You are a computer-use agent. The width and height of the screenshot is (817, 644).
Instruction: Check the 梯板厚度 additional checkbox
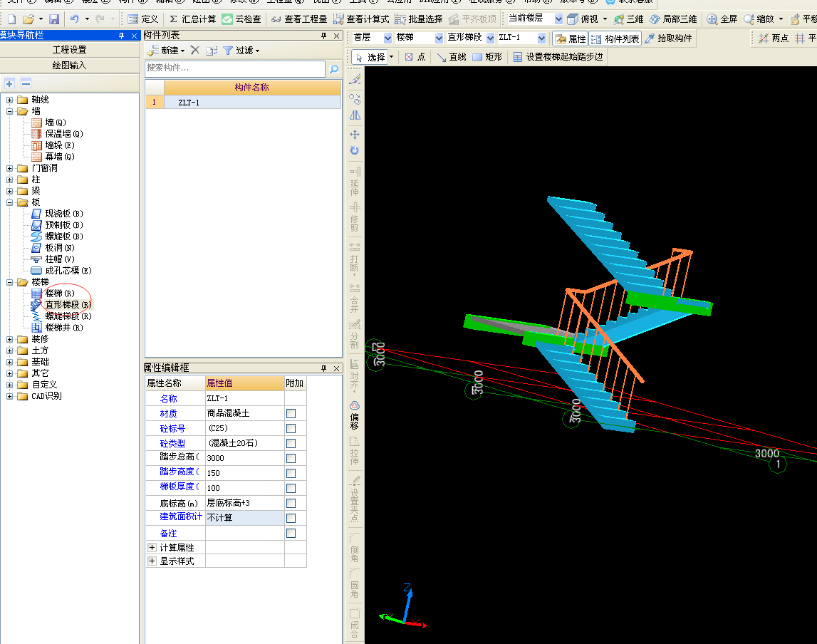tap(291, 488)
